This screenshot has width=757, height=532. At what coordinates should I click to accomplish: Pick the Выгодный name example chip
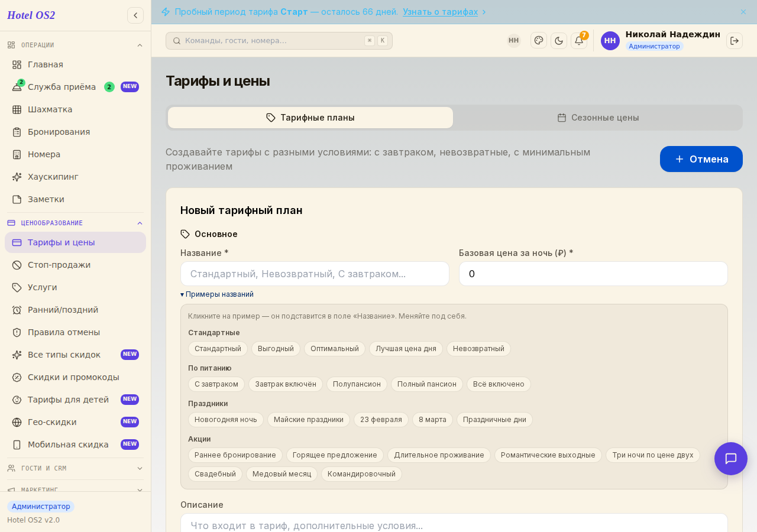point(276,349)
